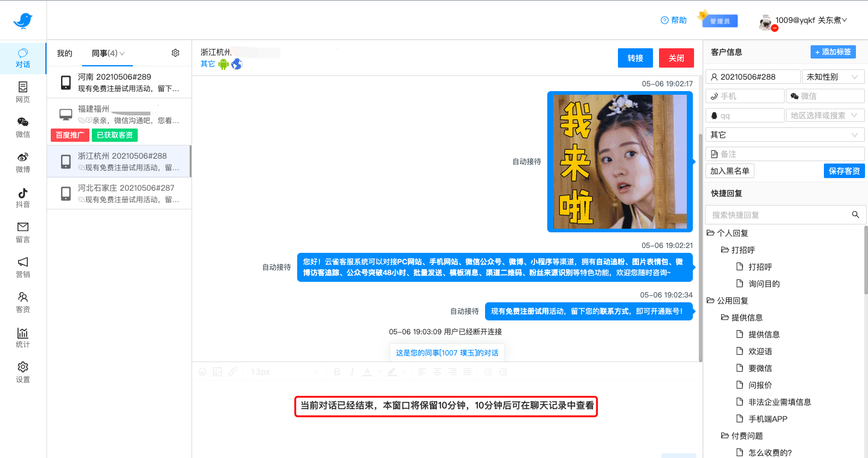
Task: Click the insert image icon in the editor
Action: (x=217, y=371)
